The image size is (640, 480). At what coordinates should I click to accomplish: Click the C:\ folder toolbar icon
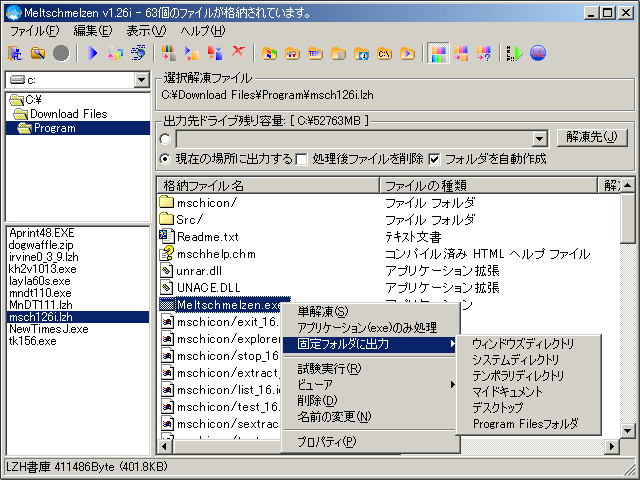[x=384, y=53]
